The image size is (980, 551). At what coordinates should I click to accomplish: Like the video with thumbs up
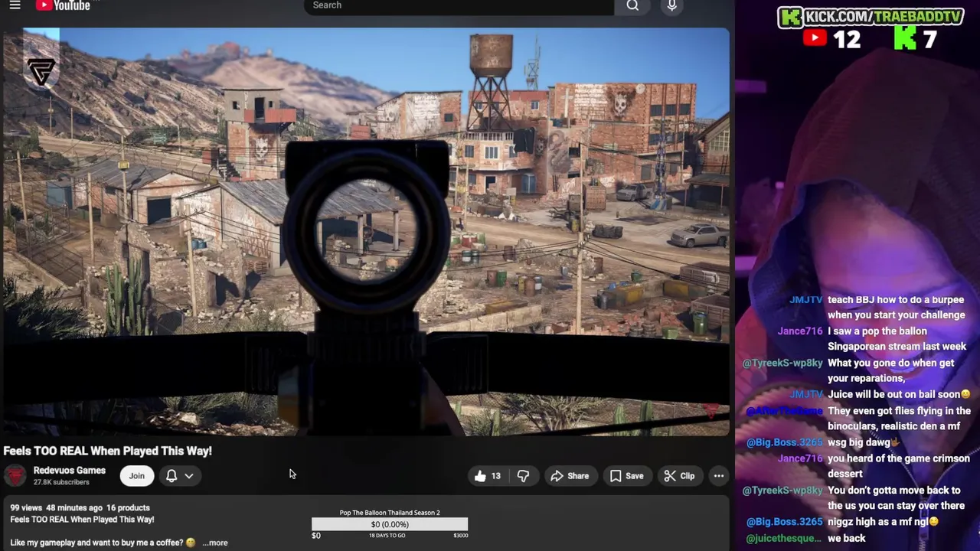pos(488,476)
